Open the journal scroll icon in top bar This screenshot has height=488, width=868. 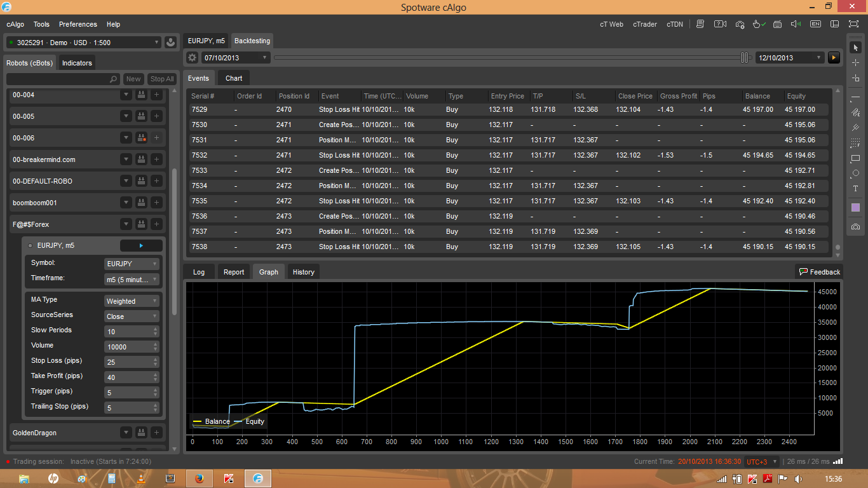click(700, 24)
